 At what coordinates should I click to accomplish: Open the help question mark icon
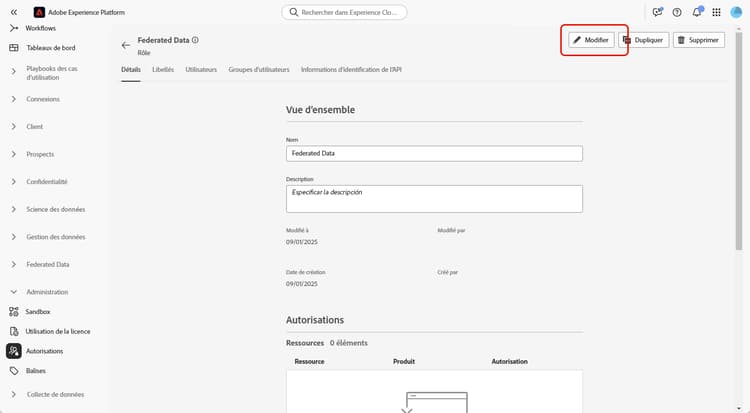pyautogui.click(x=677, y=12)
